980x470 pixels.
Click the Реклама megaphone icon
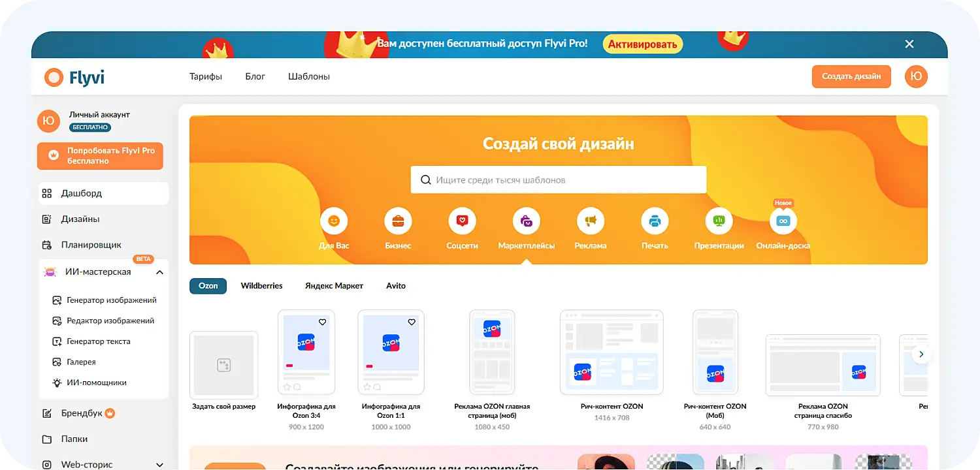[591, 221]
